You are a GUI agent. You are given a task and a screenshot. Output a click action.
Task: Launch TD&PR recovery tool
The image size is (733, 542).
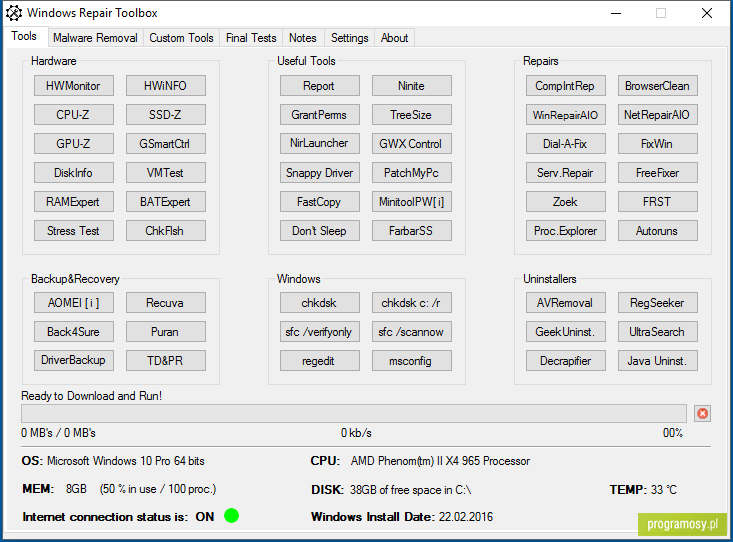click(165, 361)
